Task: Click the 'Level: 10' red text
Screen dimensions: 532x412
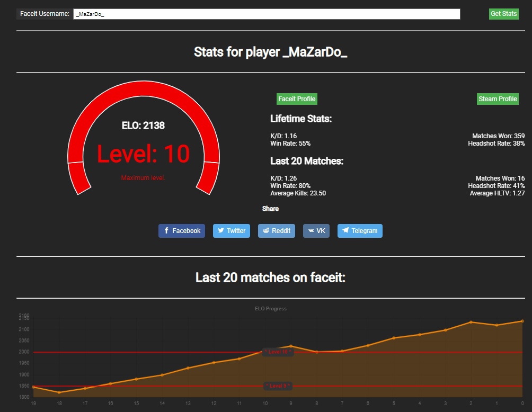Action: 143,154
